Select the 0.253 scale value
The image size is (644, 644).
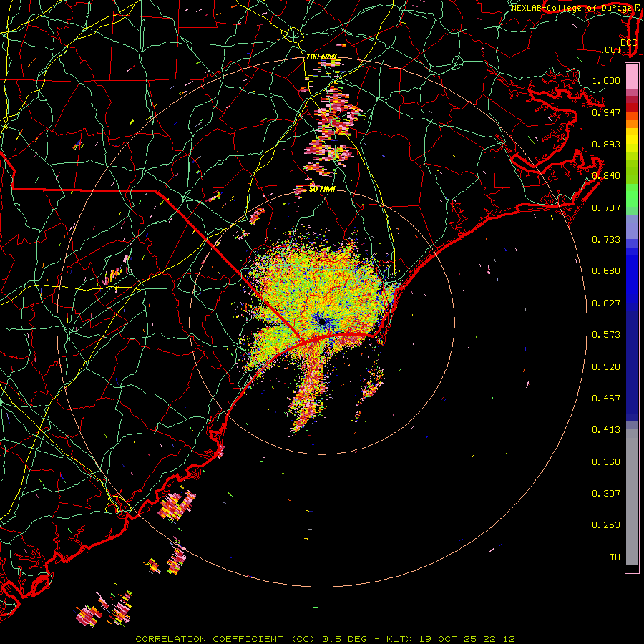606,525
